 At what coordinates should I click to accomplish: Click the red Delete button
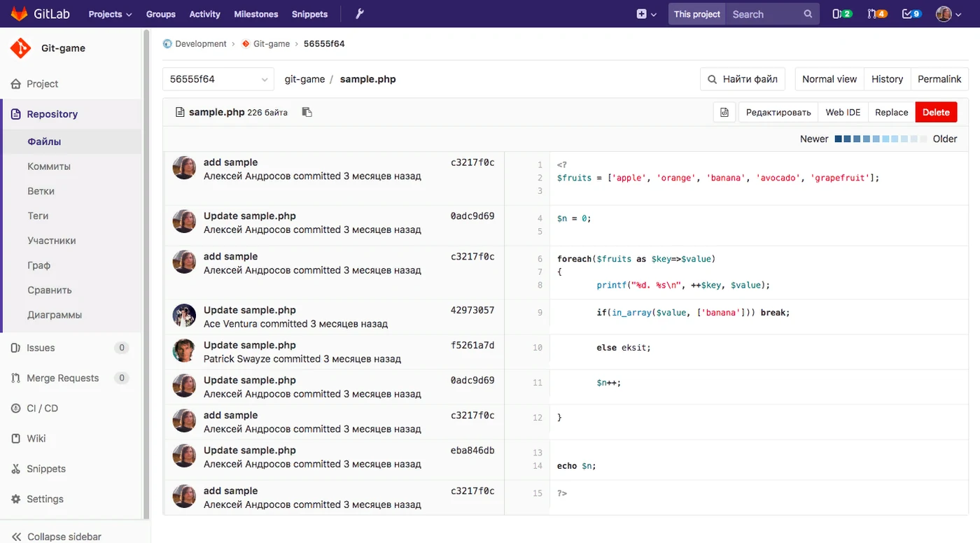(x=936, y=113)
